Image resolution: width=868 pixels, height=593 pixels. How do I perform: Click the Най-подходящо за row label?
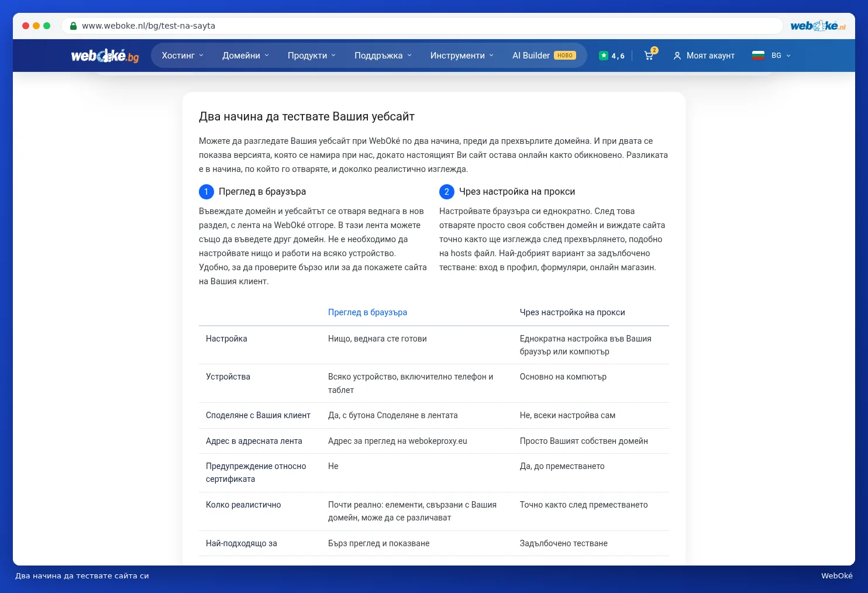tap(242, 543)
